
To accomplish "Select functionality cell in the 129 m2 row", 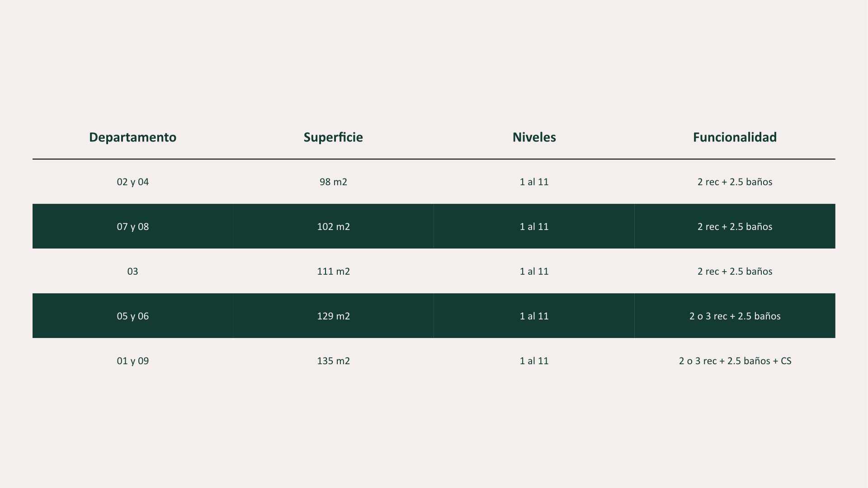I will point(735,316).
